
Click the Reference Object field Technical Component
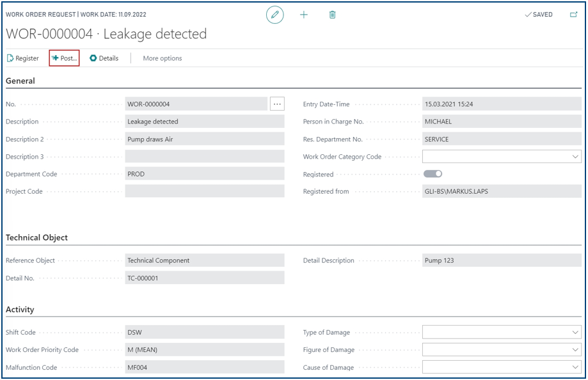[205, 260]
